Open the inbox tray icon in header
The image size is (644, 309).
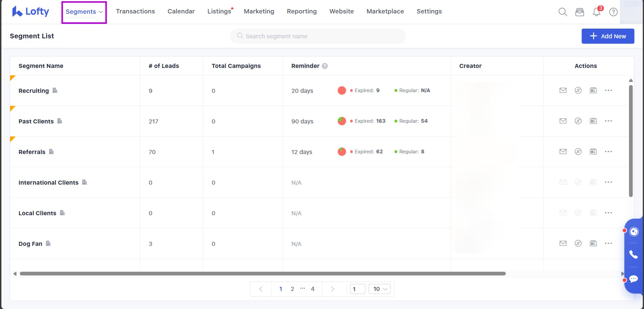[x=580, y=12]
